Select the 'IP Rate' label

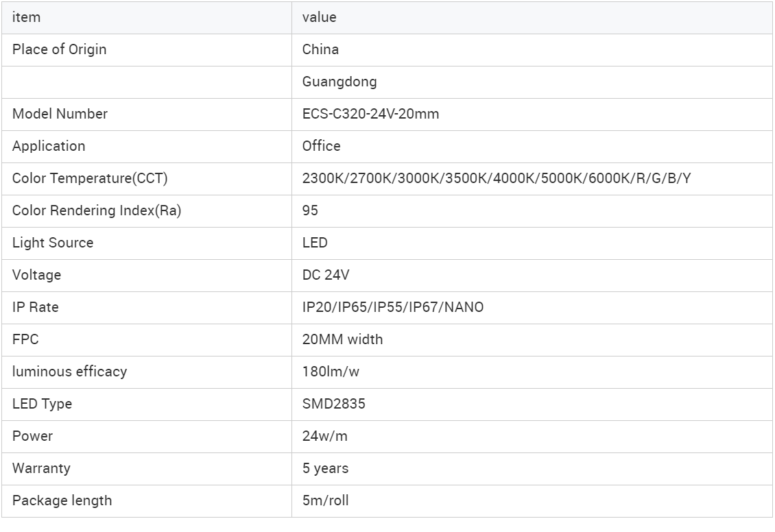36,307
